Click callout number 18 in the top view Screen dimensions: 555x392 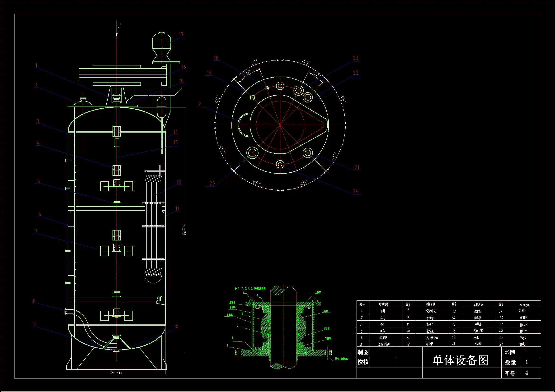point(216,58)
